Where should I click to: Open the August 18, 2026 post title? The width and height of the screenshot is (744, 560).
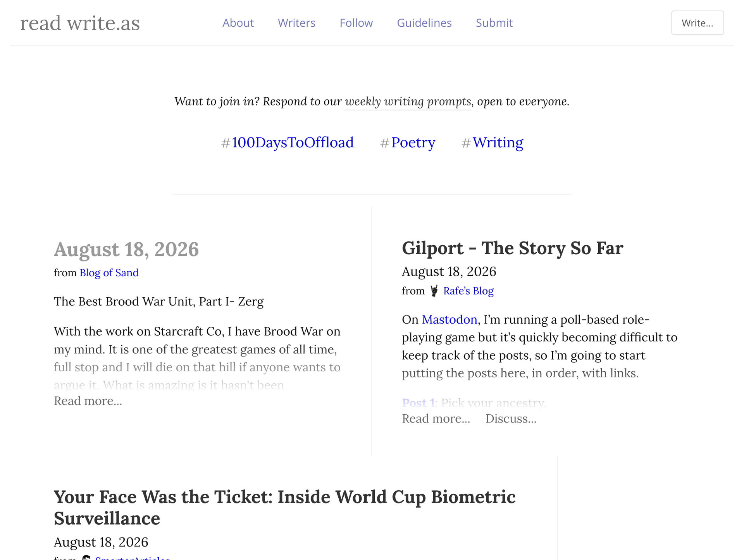(126, 249)
